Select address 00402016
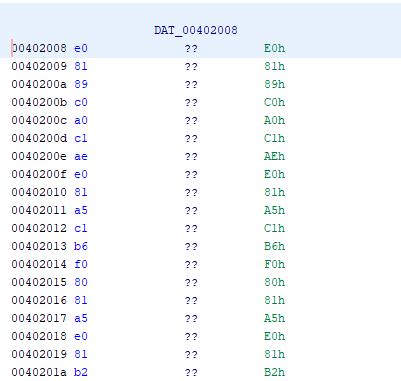The image size is (401, 381). click(39, 300)
